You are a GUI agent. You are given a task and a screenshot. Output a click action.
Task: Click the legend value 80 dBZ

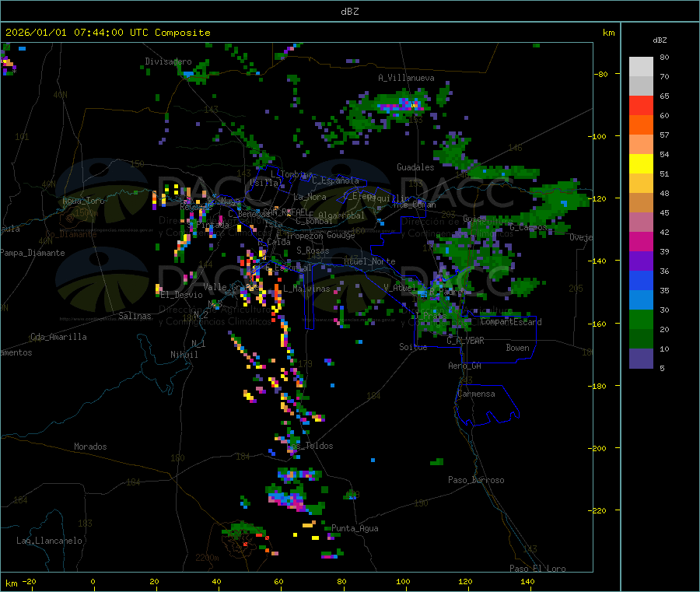[x=664, y=57]
